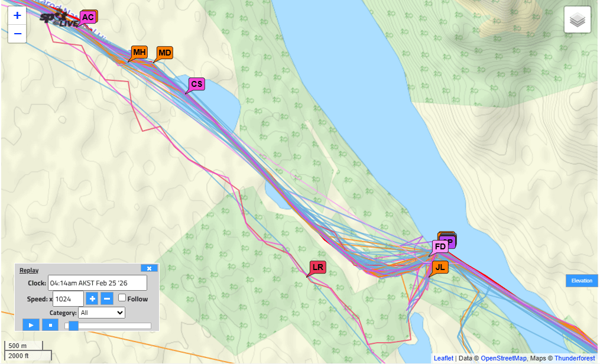Enable the Follow checkbox
This screenshot has width=600, height=364.
click(122, 297)
